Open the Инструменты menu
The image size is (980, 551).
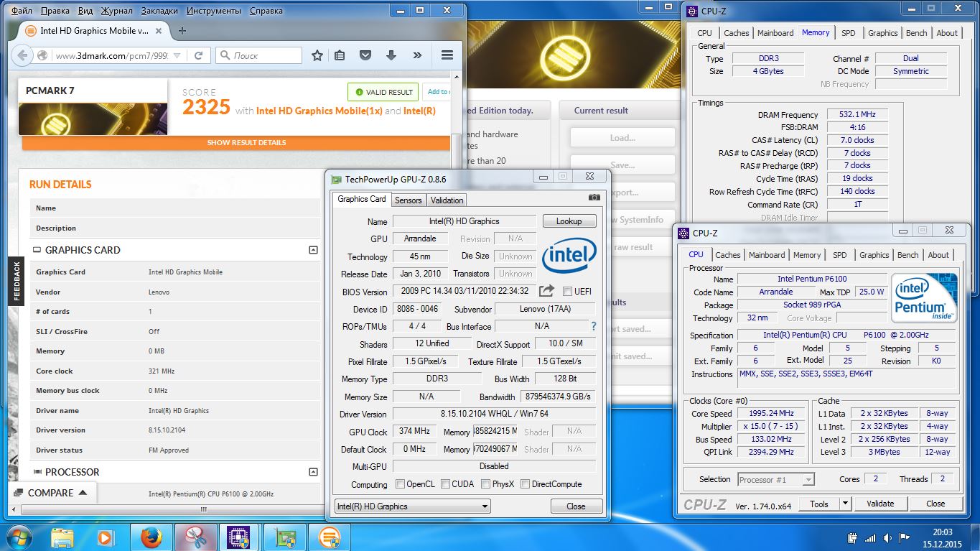[214, 11]
